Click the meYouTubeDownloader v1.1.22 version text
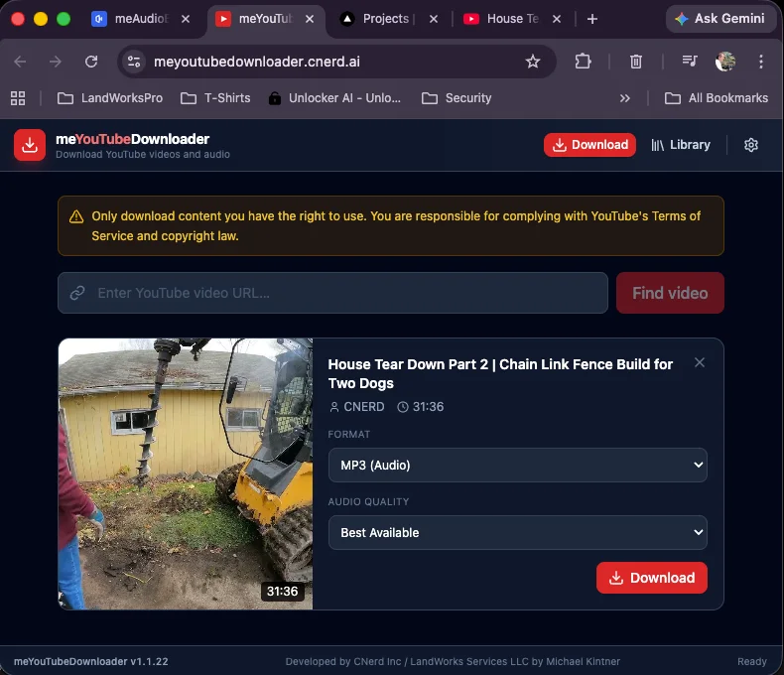The image size is (784, 675). point(91,661)
